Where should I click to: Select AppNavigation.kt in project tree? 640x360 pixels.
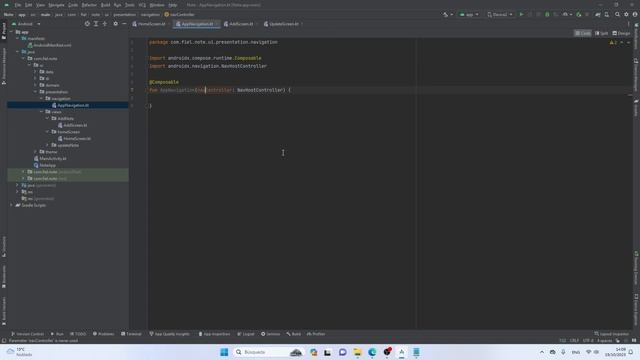tap(70, 105)
